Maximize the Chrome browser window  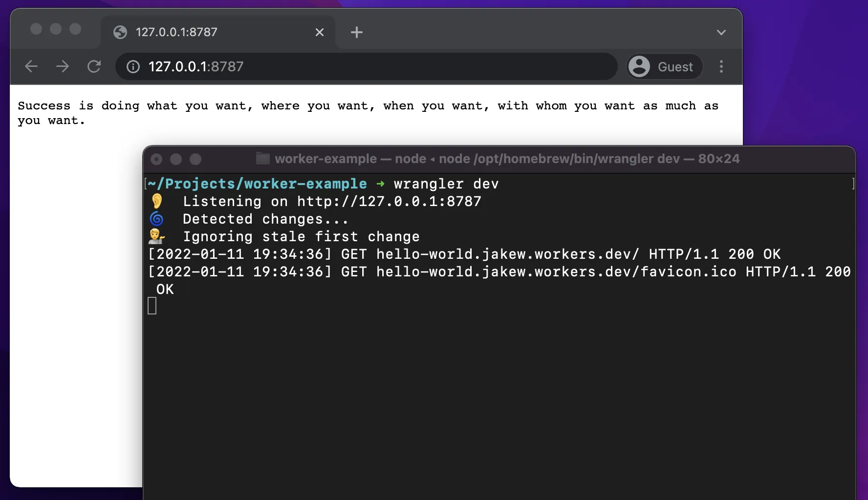click(x=75, y=29)
